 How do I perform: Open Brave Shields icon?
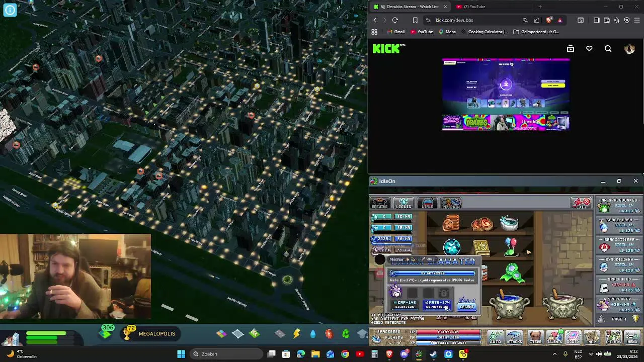tap(549, 20)
